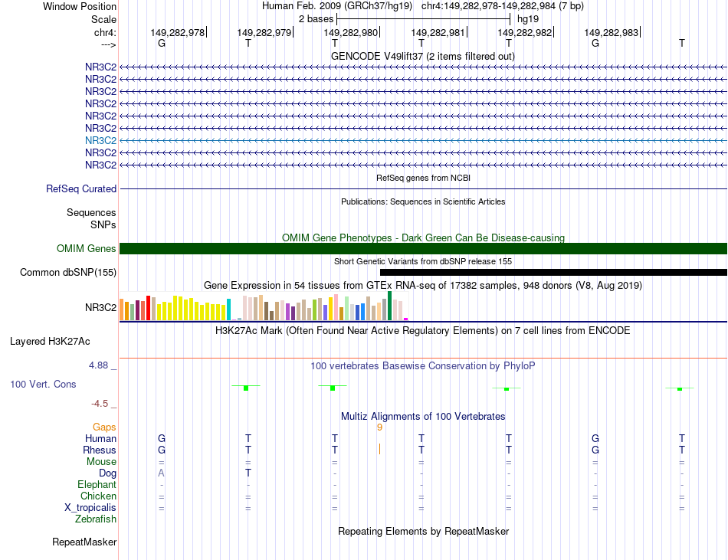
Task: Click the Chicken species label
Action: pyautogui.click(x=98, y=496)
